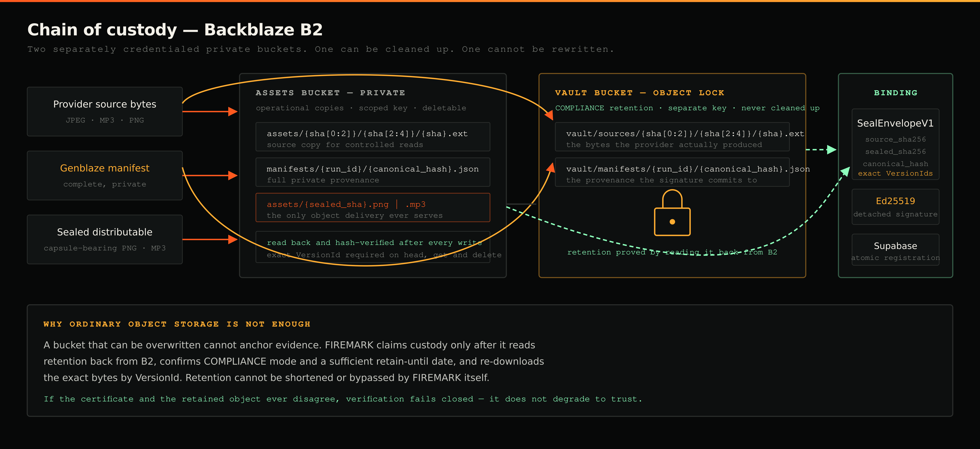
Task: Click "WHY ORDINARY OBJECT STORAGE IS NOT ENOUGH" heading
Action: tap(177, 324)
